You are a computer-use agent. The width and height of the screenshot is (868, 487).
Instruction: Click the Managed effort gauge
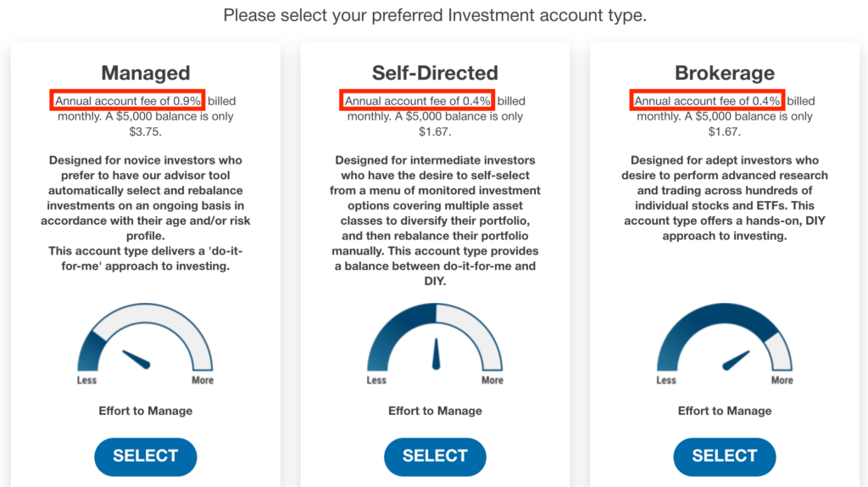[x=145, y=337]
